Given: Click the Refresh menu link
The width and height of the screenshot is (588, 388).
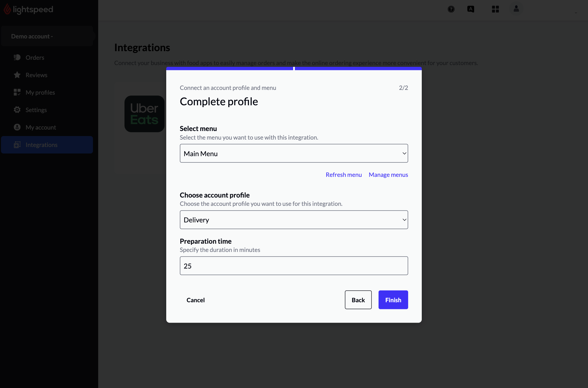Looking at the screenshot, I should tap(344, 174).
